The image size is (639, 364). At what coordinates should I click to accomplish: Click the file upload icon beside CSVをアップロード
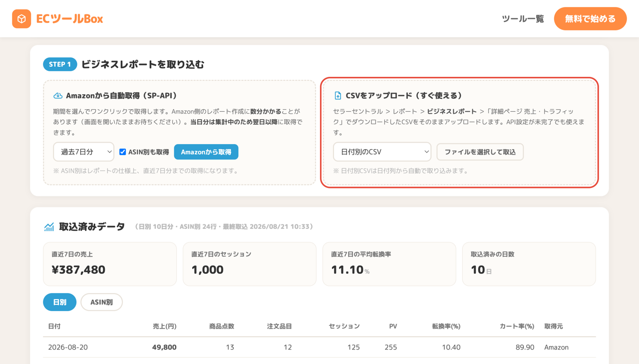338,95
